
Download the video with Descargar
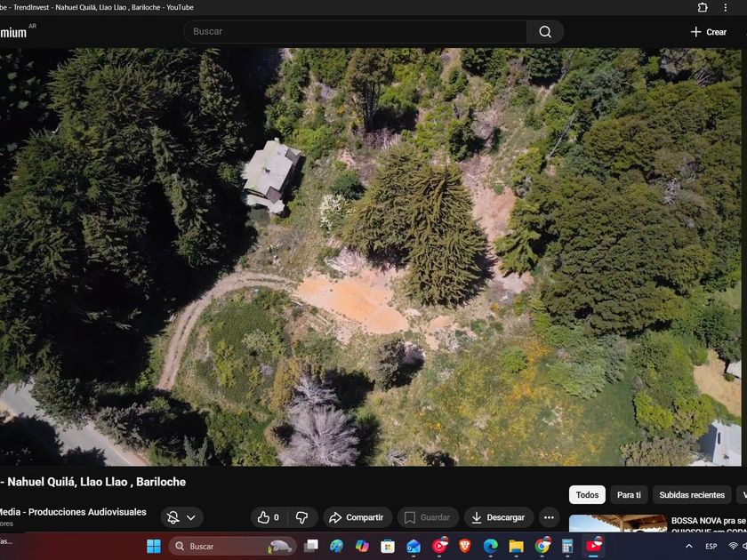[498, 517]
